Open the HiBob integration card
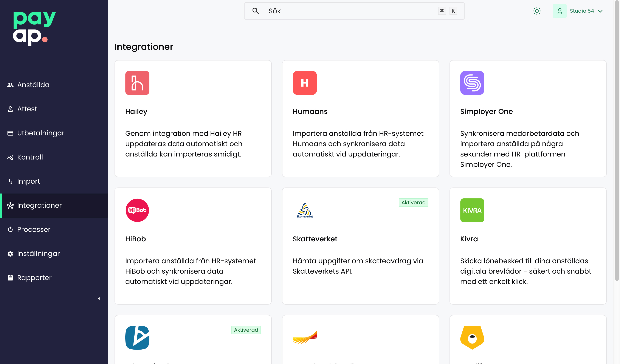This screenshot has width=620, height=364. point(193,246)
